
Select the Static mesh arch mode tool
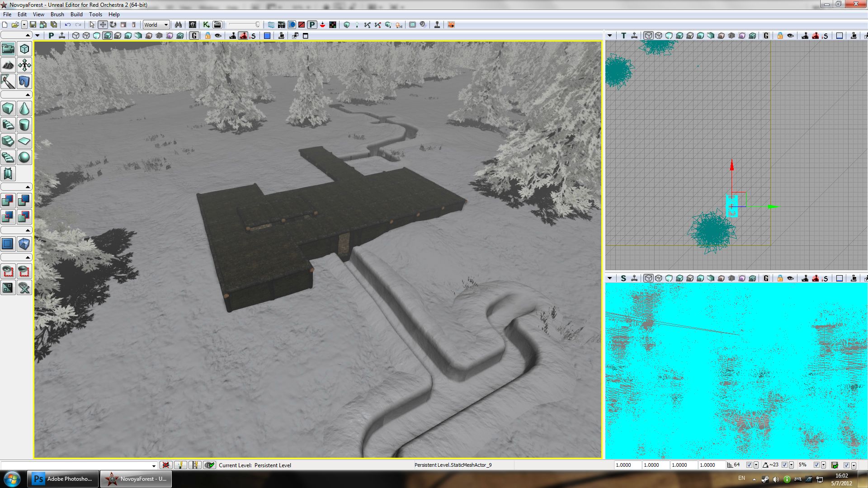24,81
